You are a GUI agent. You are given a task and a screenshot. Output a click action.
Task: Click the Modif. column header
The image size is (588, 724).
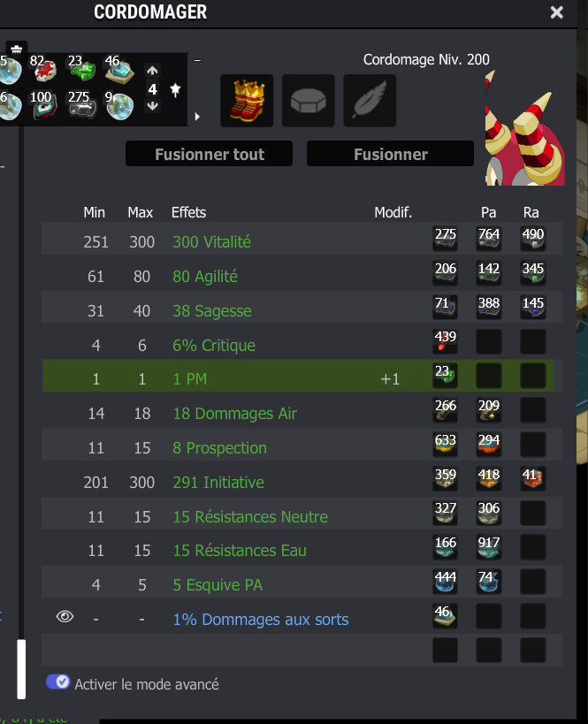pyautogui.click(x=393, y=212)
